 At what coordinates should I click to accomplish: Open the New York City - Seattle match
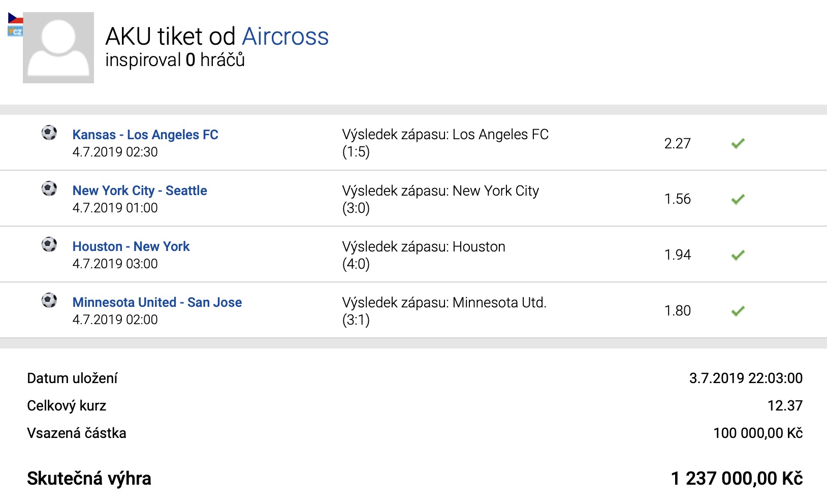[x=140, y=191]
